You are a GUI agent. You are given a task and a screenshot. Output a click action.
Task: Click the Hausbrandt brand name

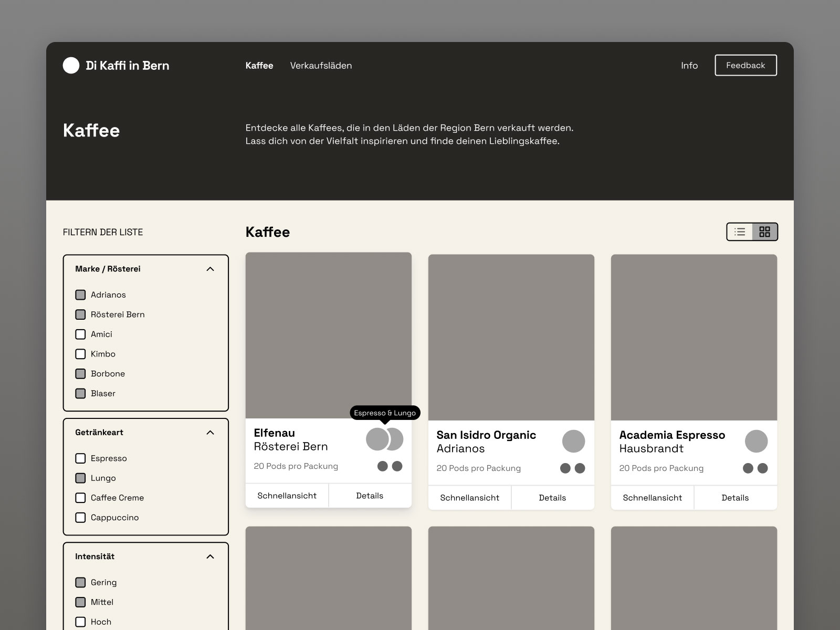(x=651, y=449)
